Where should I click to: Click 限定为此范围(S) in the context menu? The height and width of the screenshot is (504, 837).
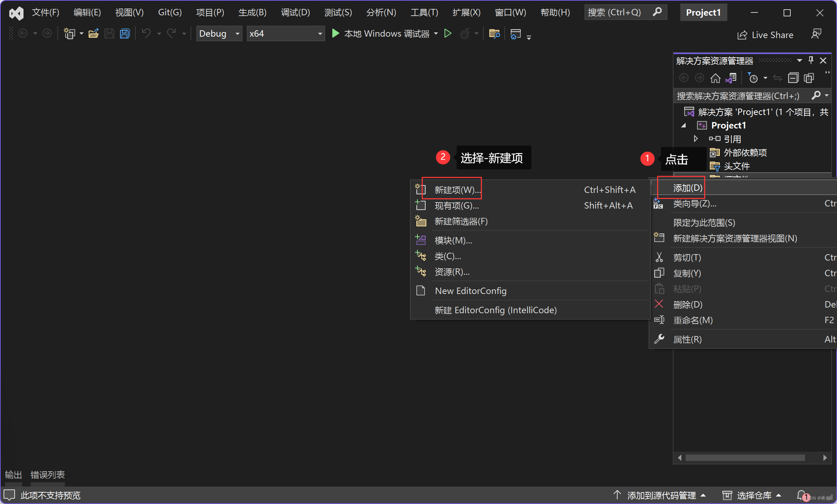click(x=744, y=222)
